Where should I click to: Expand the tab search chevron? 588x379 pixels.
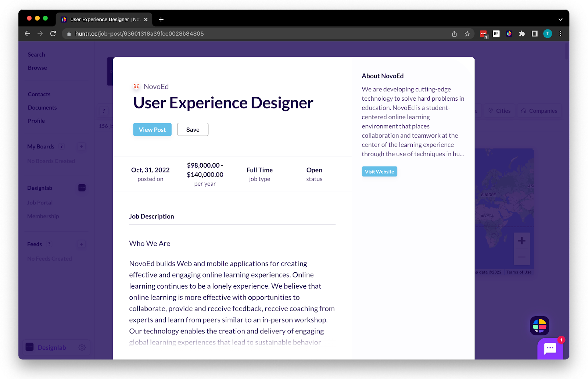coord(560,19)
